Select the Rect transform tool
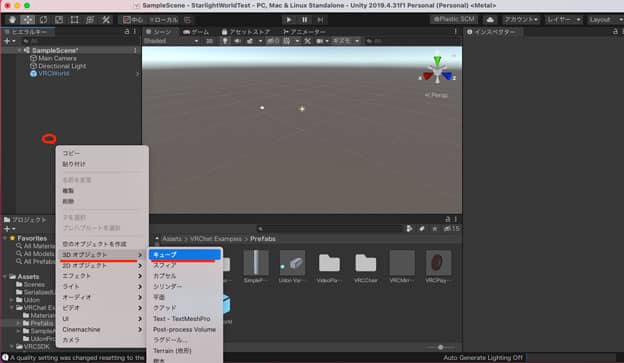624x363 pixels. pyautogui.click(x=74, y=20)
